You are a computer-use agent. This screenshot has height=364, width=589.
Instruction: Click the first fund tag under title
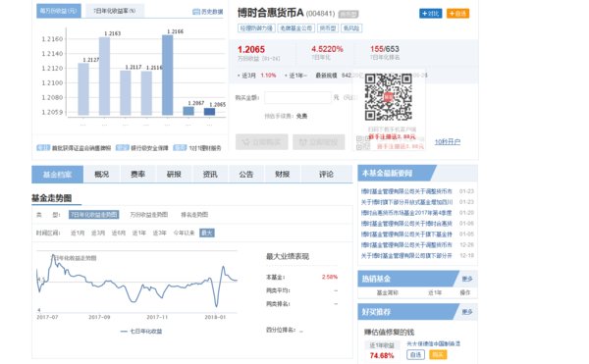click(x=256, y=28)
